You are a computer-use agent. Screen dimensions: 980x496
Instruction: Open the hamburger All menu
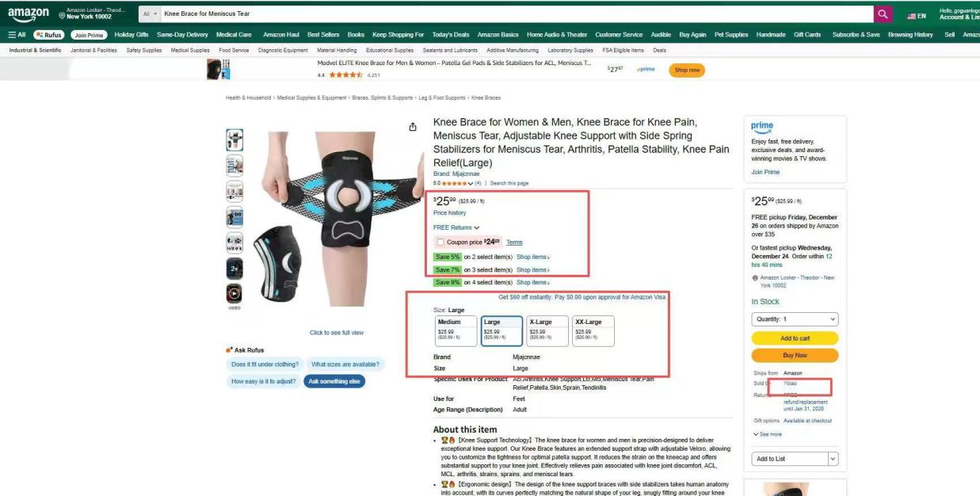click(17, 35)
